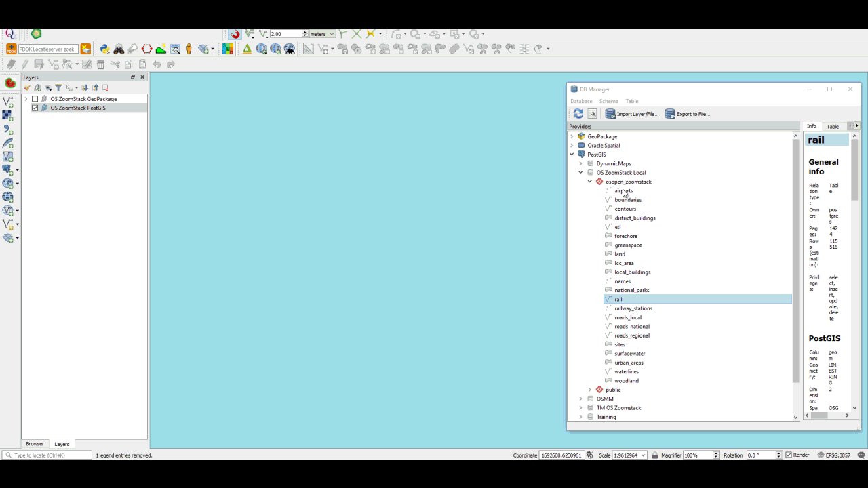
Task: Collapse the osopen_zoomstack schema tree
Action: pos(590,182)
